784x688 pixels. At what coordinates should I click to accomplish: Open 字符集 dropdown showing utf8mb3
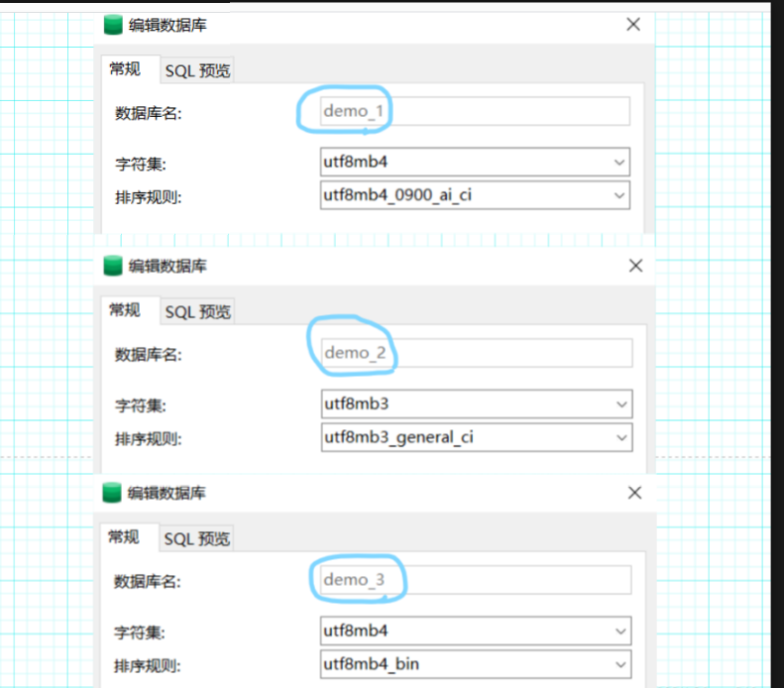477,403
